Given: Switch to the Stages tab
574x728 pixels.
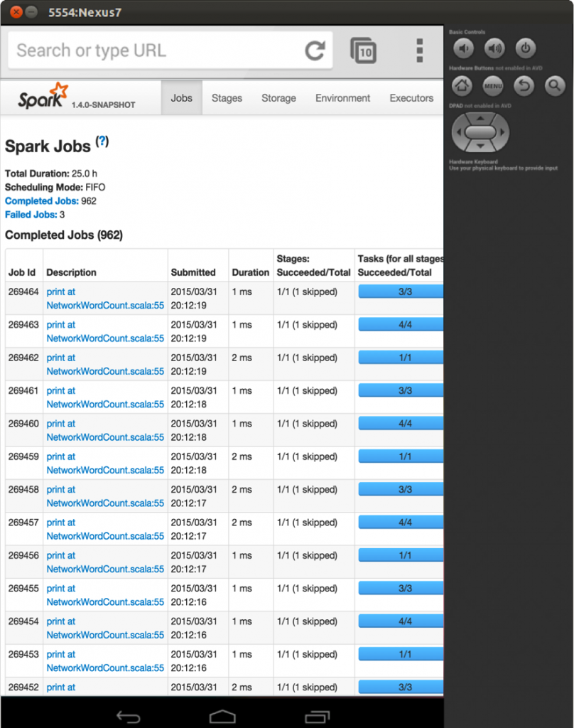Looking at the screenshot, I should coord(227,98).
